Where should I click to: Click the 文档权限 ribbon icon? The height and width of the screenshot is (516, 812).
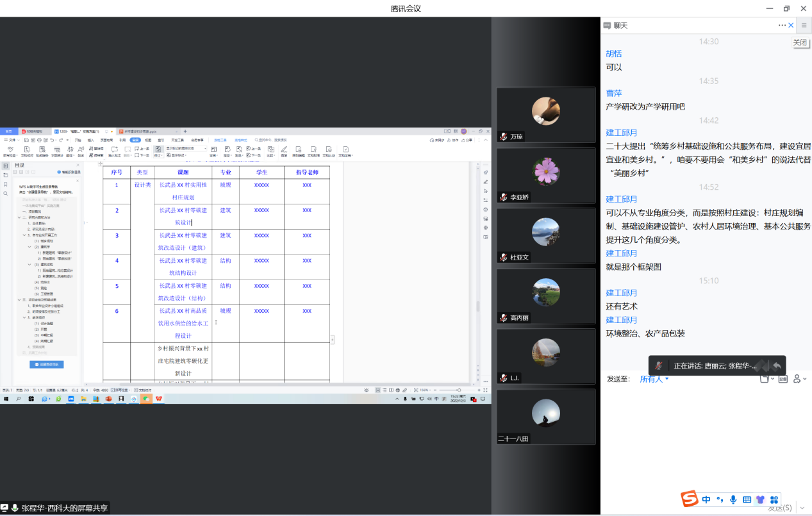[x=313, y=151]
